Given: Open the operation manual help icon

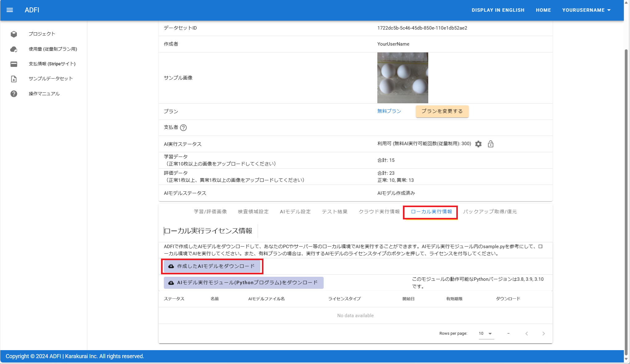Looking at the screenshot, I should pyautogui.click(x=14, y=94).
